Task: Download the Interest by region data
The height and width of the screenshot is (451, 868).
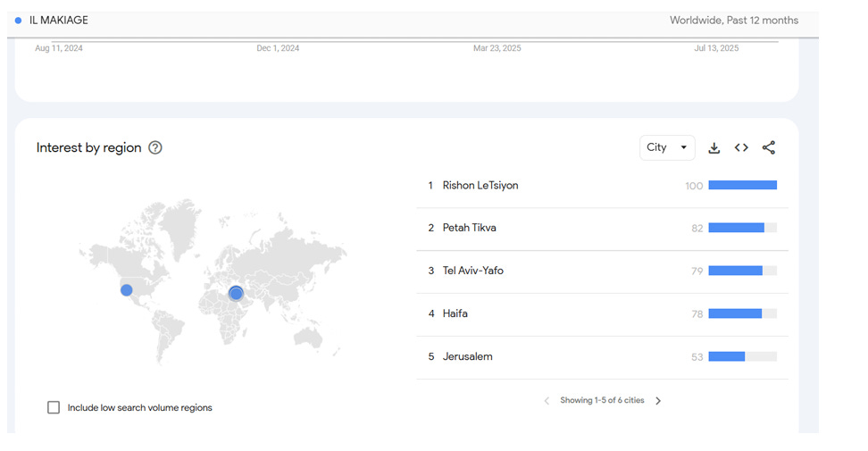Action: tap(714, 147)
